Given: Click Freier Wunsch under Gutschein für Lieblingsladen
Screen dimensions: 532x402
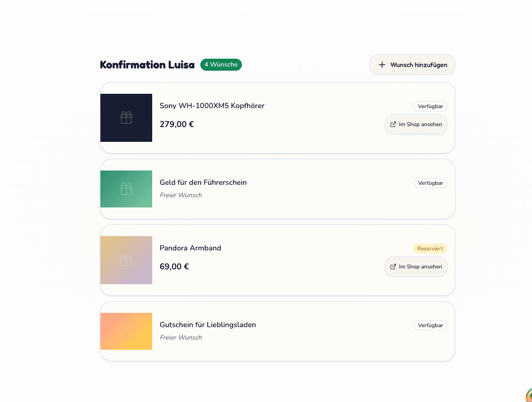Looking at the screenshot, I should [181, 338].
